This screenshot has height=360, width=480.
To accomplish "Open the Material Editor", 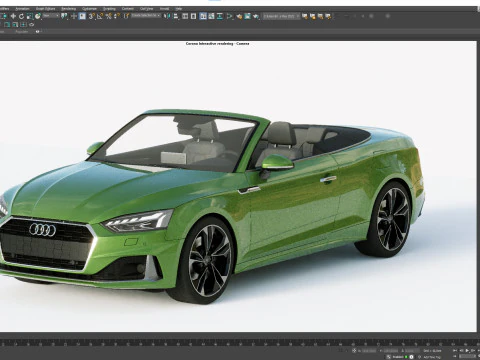I will (230, 16).
